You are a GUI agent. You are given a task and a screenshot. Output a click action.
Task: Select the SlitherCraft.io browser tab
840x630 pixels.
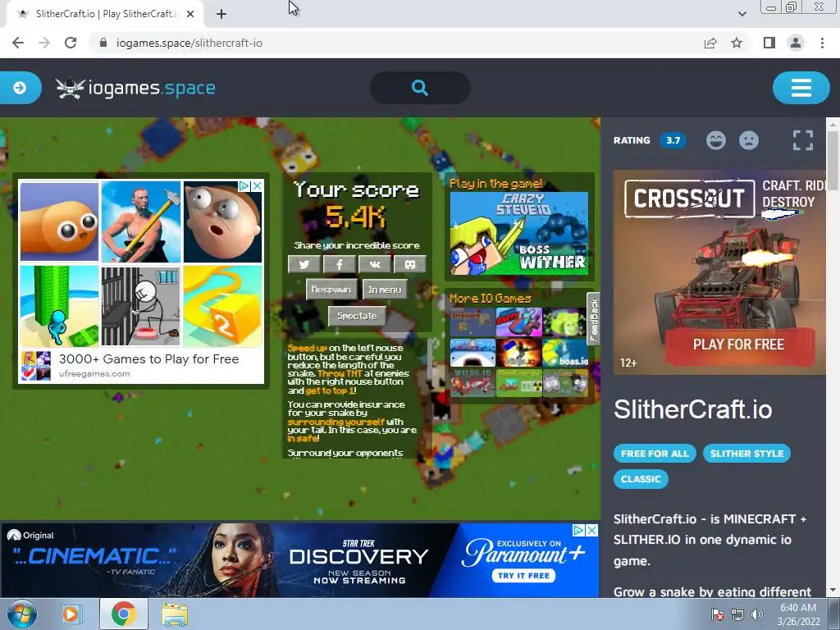click(105, 14)
